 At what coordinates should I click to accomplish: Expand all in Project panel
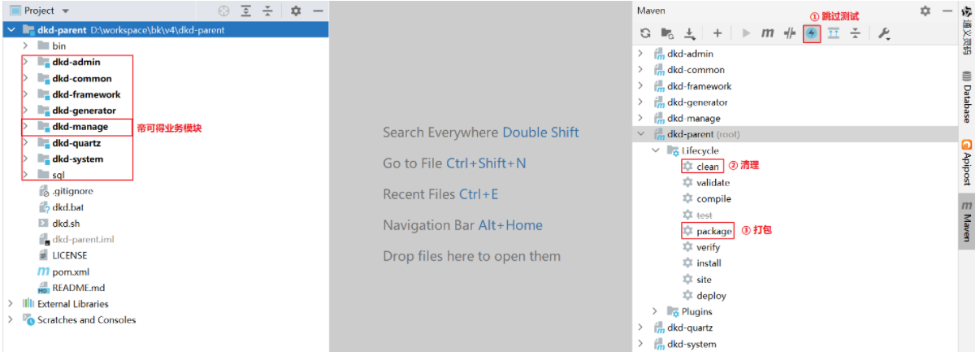pos(246,11)
